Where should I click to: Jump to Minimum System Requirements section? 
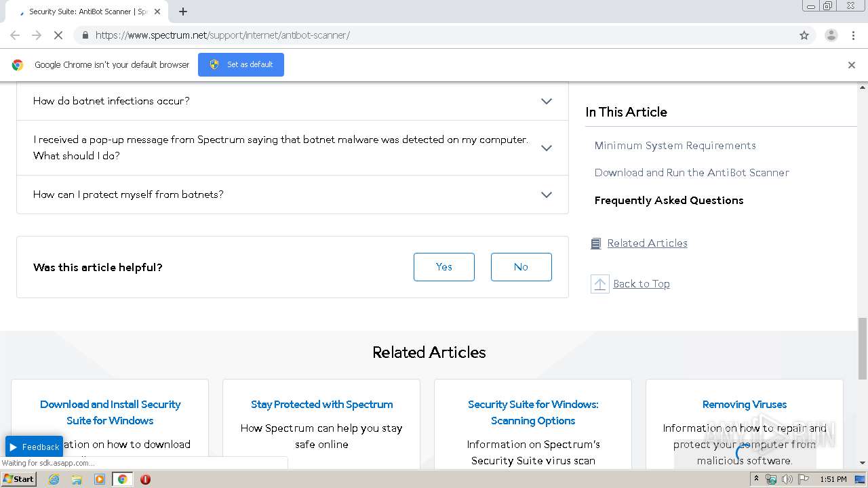point(675,146)
